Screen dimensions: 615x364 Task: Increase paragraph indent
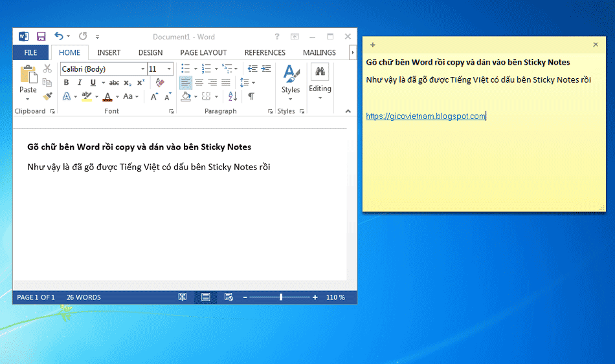(x=266, y=69)
